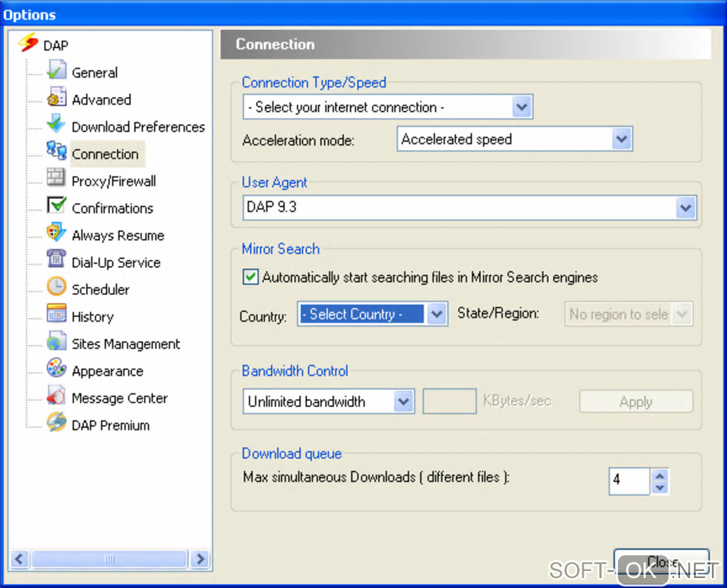Open the Appearance options page
This screenshot has height=588, width=727.
click(108, 371)
